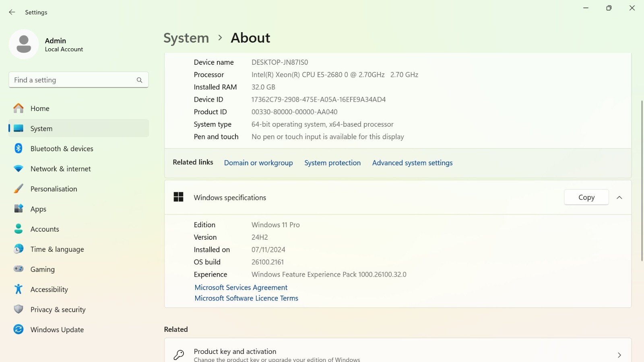Open Windows Update settings
Image resolution: width=644 pixels, height=362 pixels.
click(x=78, y=329)
